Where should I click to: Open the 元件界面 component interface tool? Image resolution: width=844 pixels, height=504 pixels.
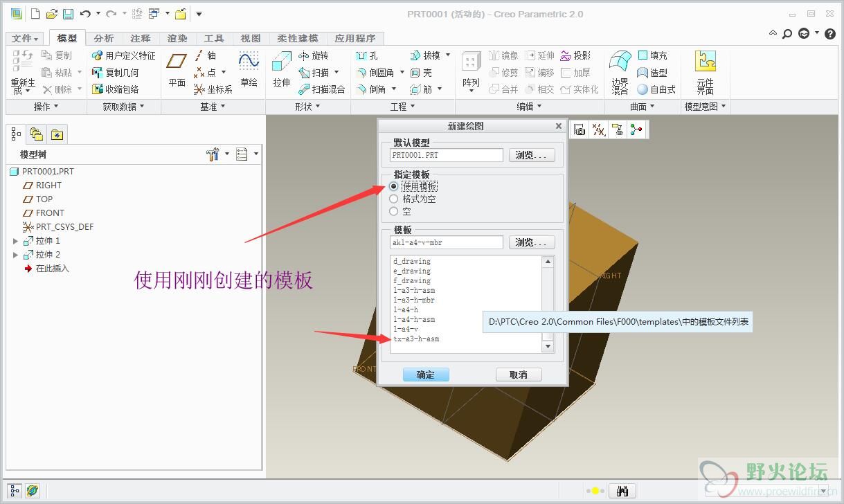coord(705,72)
